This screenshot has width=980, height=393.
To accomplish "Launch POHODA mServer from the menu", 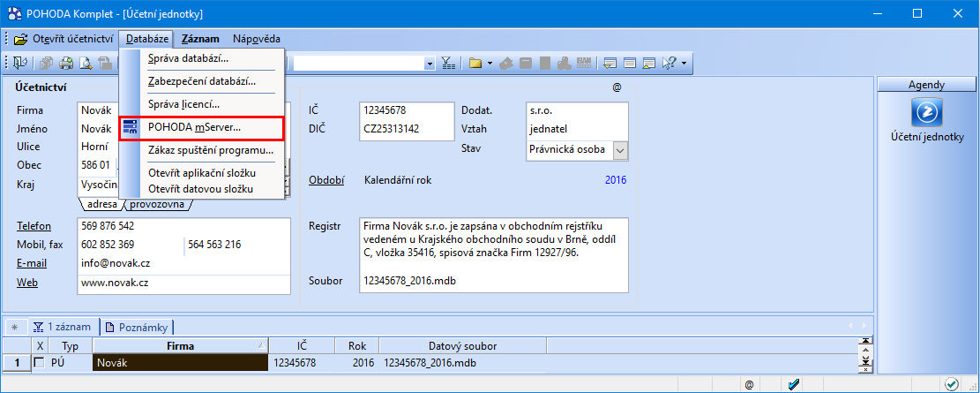I will point(201,127).
